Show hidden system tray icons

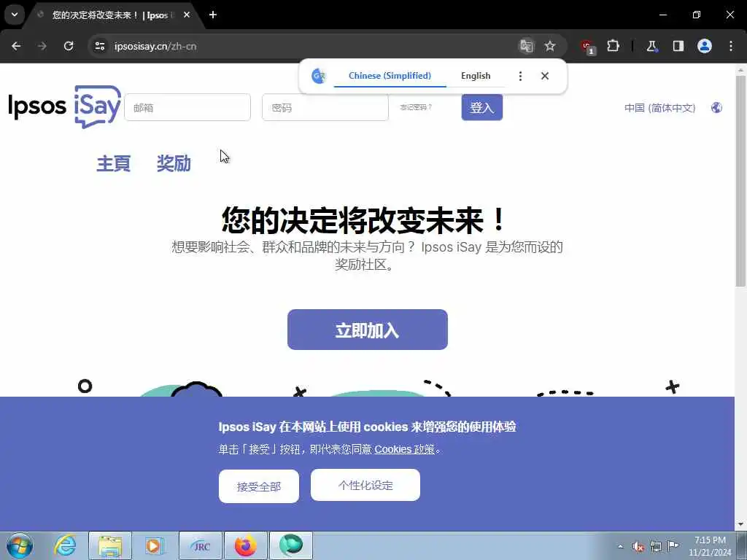(620, 547)
